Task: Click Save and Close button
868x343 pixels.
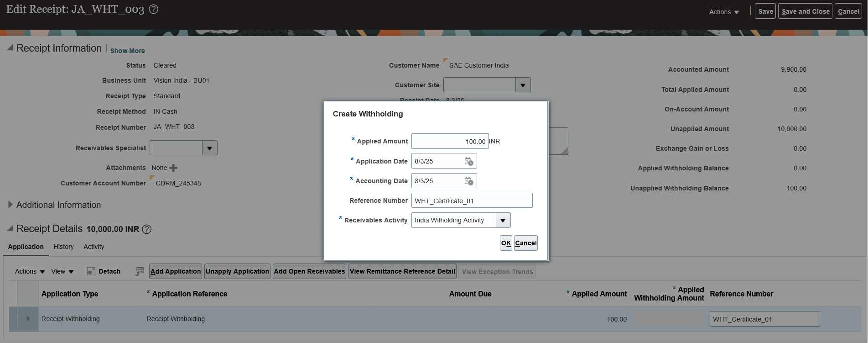Action: coord(805,11)
